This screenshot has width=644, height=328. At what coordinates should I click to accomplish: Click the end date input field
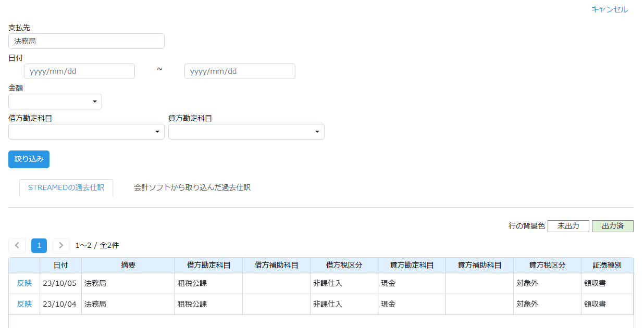click(240, 71)
